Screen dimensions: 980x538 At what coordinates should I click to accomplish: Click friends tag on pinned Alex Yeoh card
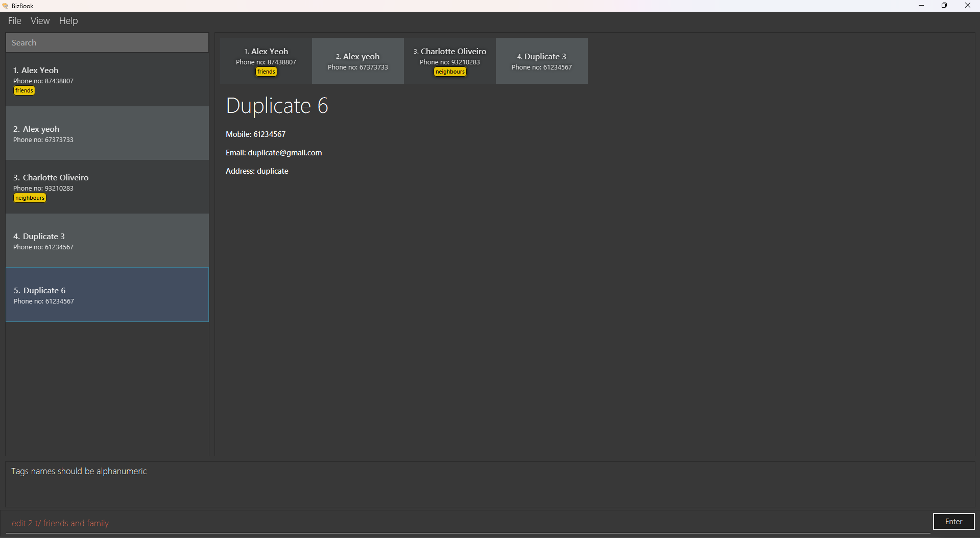pyautogui.click(x=266, y=72)
